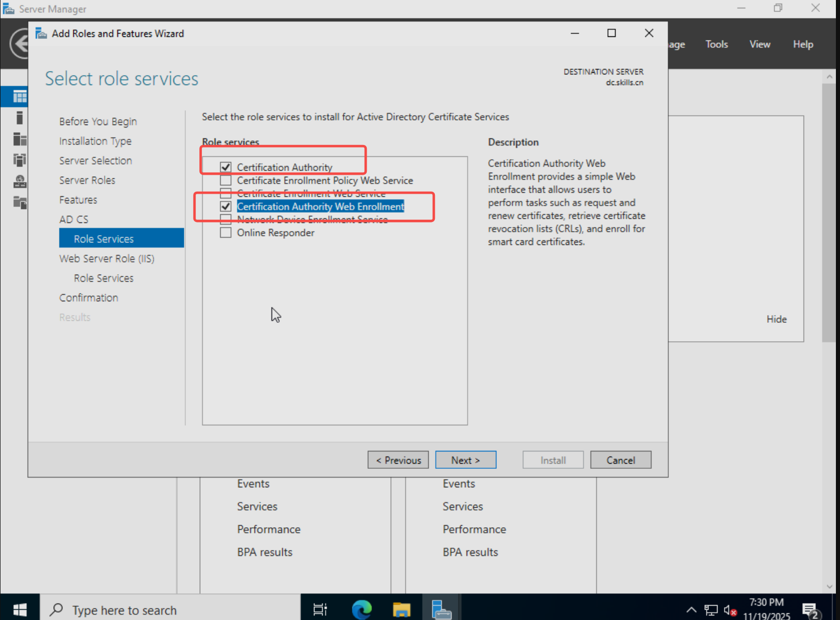Click the Windows Start button
Image resolution: width=840 pixels, height=620 pixels.
[19, 609]
